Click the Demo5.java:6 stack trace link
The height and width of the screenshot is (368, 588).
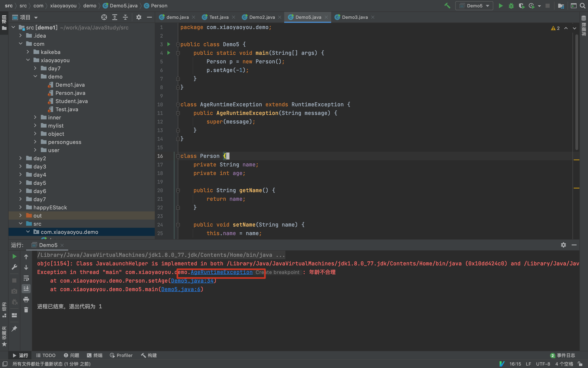pos(181,289)
